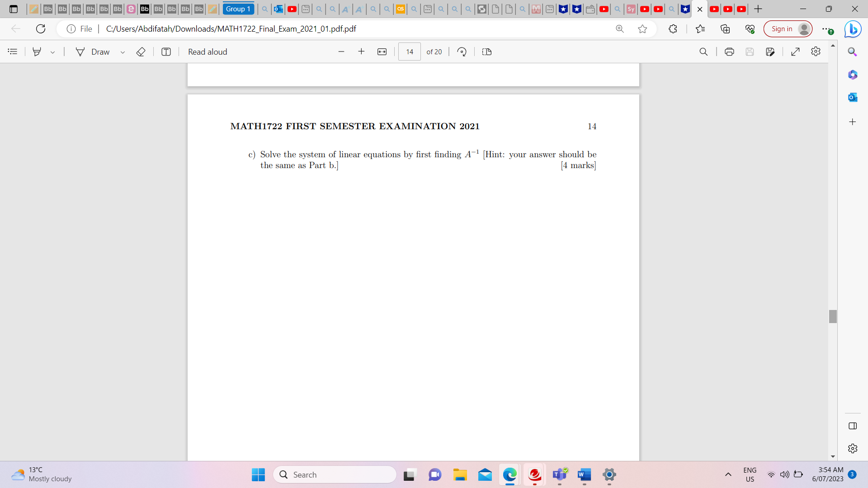
Task: Open the PDF table of contents panel
Action: (x=12, y=52)
